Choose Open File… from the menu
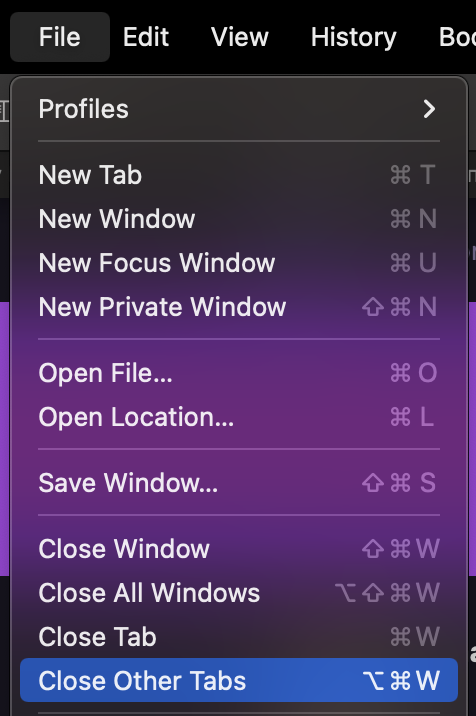 coord(239,373)
